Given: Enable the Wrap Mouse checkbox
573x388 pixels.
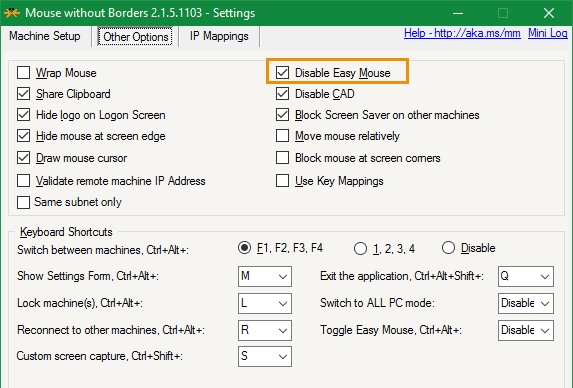Looking at the screenshot, I should click(x=23, y=73).
